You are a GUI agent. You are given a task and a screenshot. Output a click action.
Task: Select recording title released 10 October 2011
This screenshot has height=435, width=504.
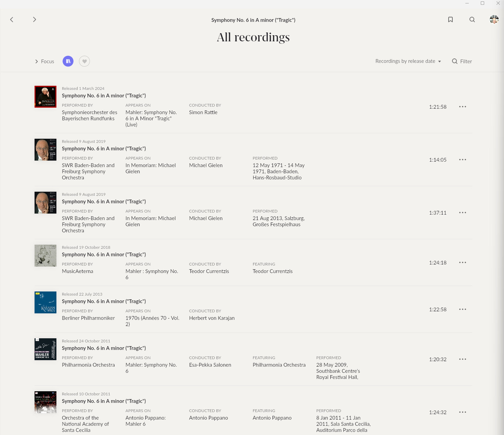pyautogui.click(x=104, y=401)
